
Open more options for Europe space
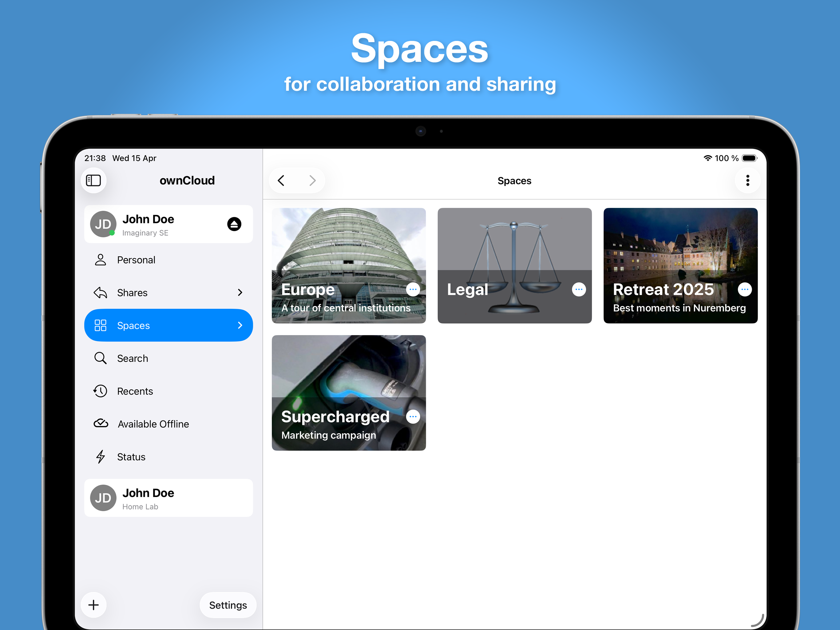pyautogui.click(x=413, y=289)
